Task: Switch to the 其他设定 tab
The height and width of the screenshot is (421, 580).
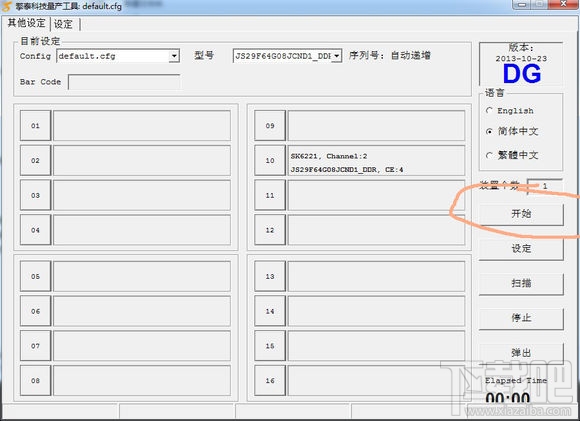Action: [x=26, y=23]
